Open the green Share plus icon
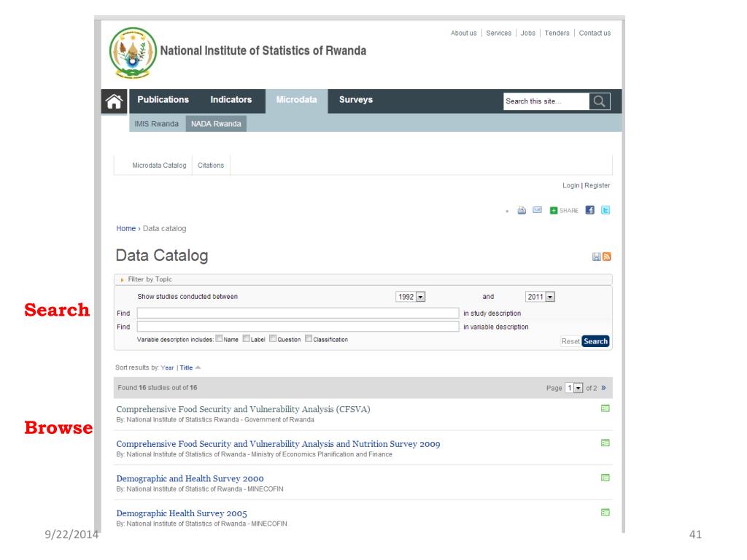The height and width of the screenshot is (560, 747). 553,211
